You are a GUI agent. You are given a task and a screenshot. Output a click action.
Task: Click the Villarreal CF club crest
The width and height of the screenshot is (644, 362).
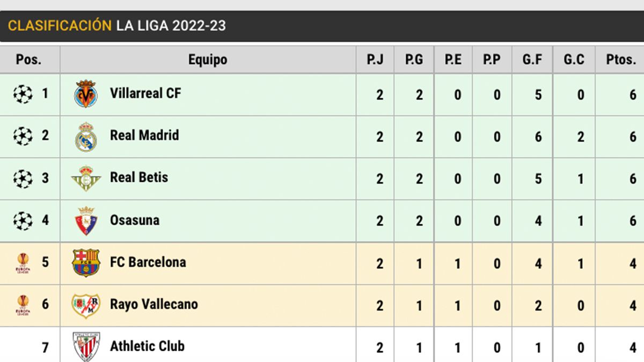coord(86,94)
